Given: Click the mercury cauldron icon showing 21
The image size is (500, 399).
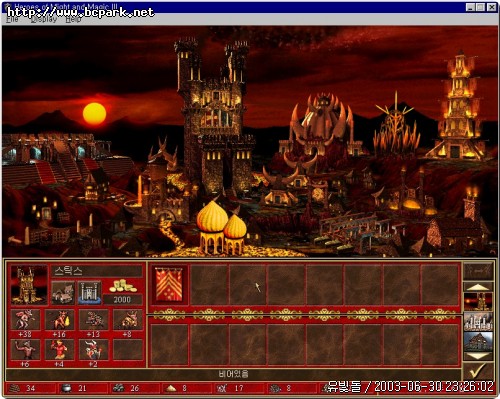Looking at the screenshot, I should (67, 388).
